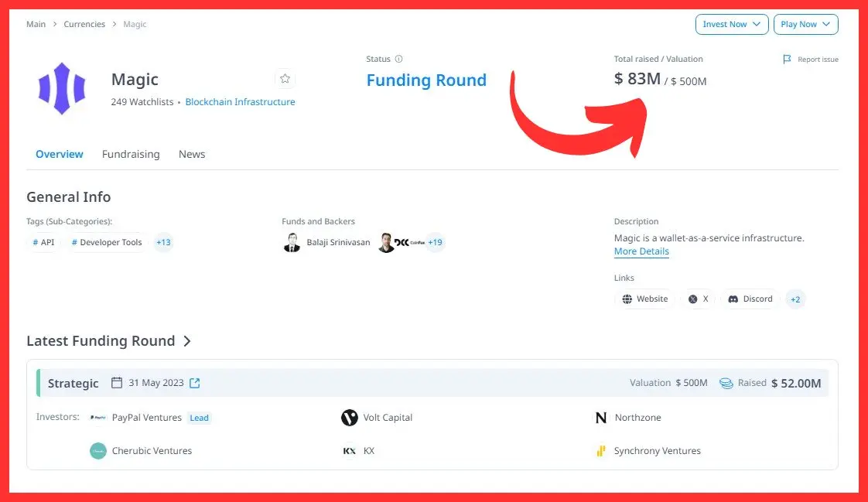Image resolution: width=868 pixels, height=502 pixels.
Task: Open Volt Capital investor name
Action: click(388, 418)
